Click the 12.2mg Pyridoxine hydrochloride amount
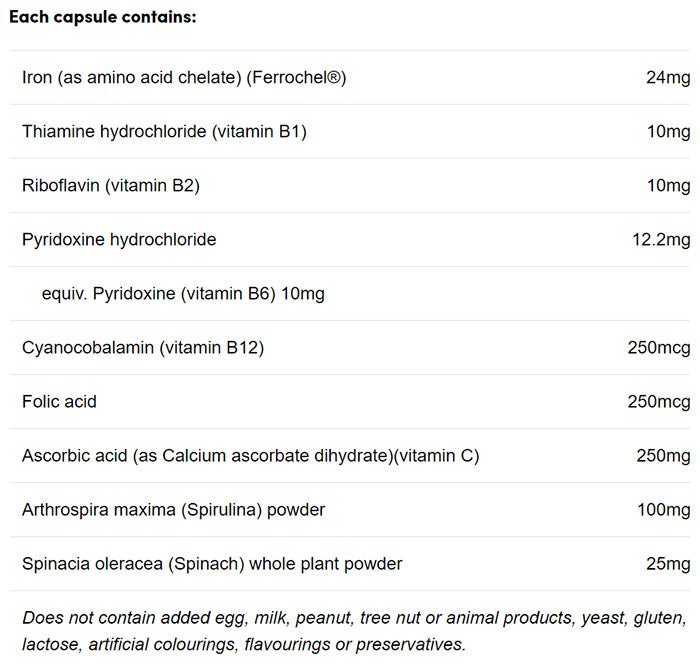Viewport: 700px width, 664px height. click(660, 240)
